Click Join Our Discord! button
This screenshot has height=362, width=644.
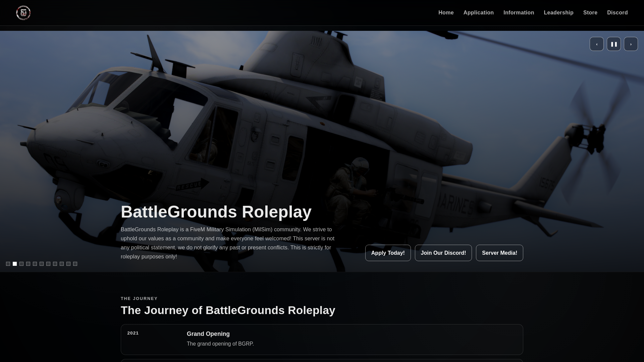(443, 253)
